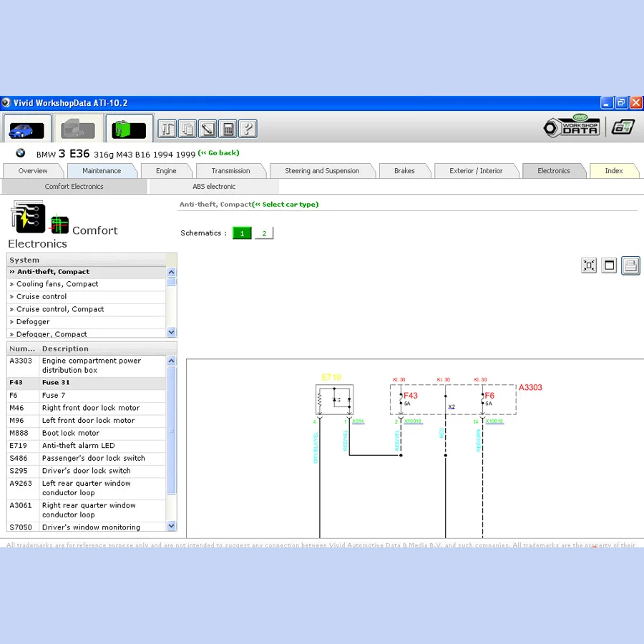Click the copy documents toolbar icon

click(187, 129)
